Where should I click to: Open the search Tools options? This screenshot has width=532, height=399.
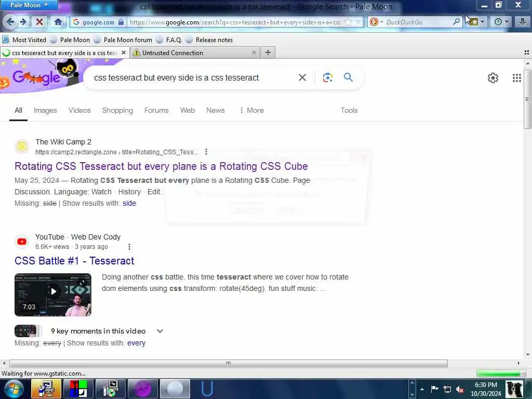(x=349, y=110)
